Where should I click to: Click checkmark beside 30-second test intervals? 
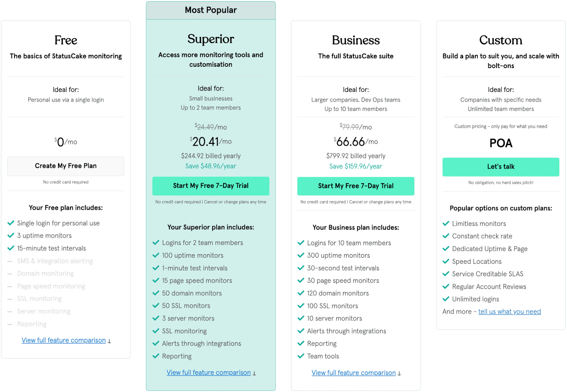point(301,268)
